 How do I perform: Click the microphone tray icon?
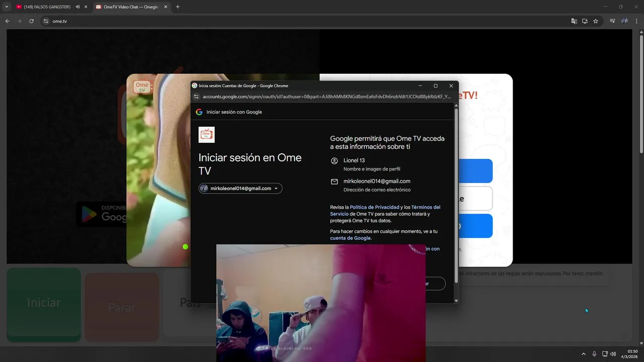(594, 354)
